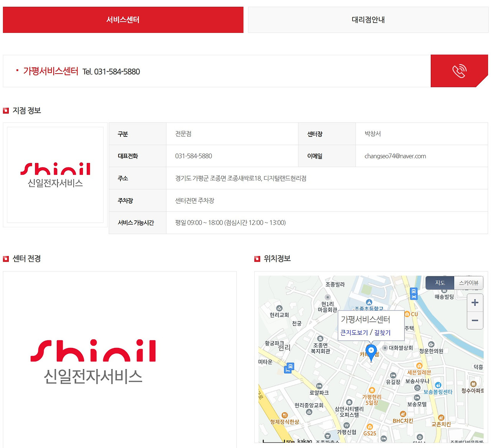Click the 로얄파크 lodging map icon

319,386
